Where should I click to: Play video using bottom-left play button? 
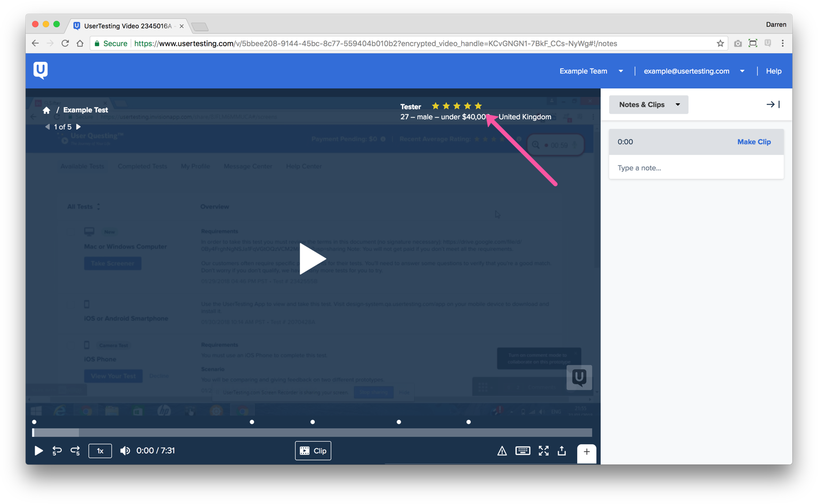(x=38, y=451)
